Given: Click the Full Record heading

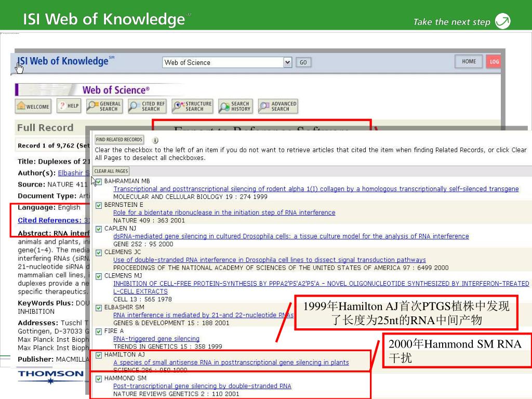Looking at the screenshot, I should (x=45, y=128).
